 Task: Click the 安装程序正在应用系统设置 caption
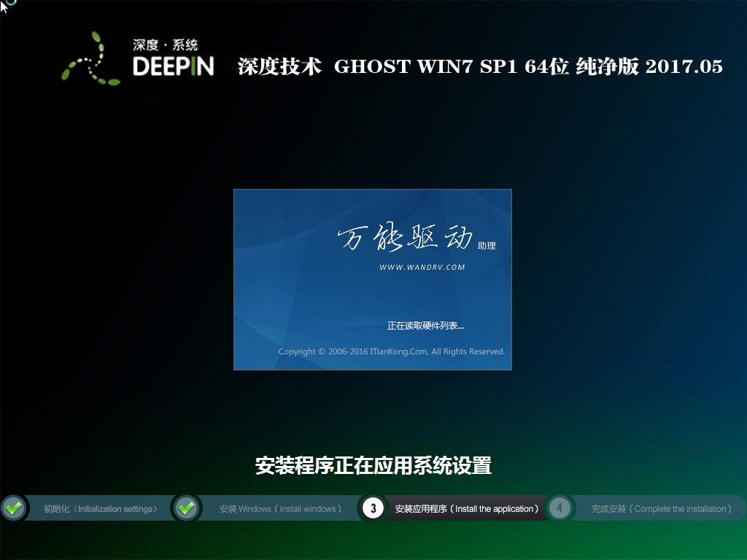[373, 466]
